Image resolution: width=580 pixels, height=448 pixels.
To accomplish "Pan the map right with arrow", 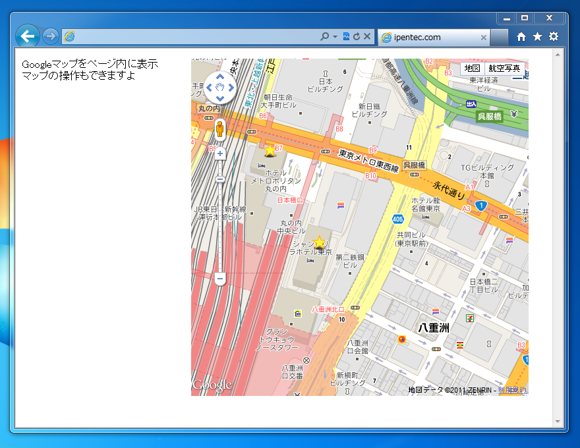I will [231, 88].
